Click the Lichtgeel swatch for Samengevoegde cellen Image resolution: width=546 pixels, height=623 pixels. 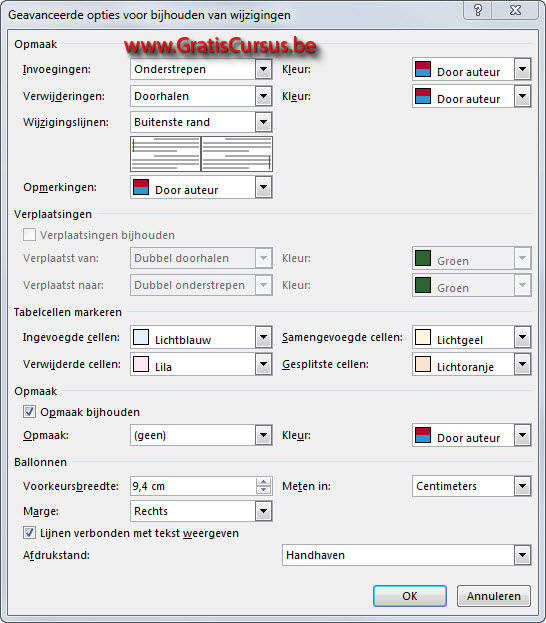[x=423, y=337]
